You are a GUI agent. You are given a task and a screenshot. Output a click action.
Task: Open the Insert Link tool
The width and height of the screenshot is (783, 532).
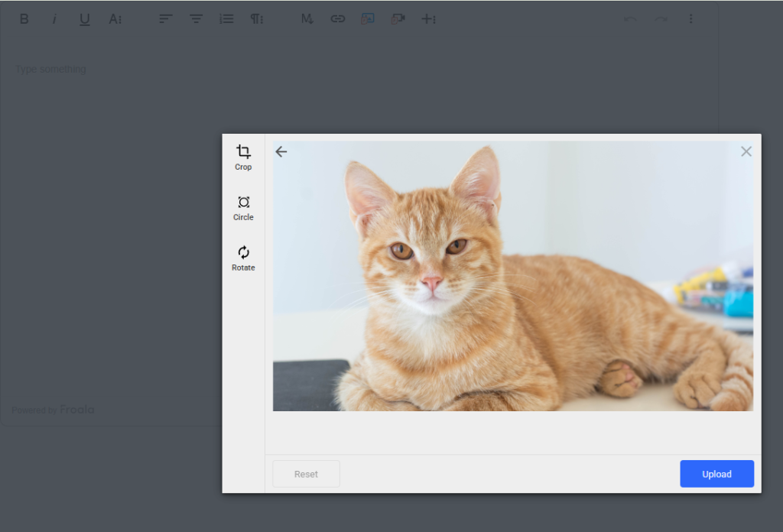[337, 18]
